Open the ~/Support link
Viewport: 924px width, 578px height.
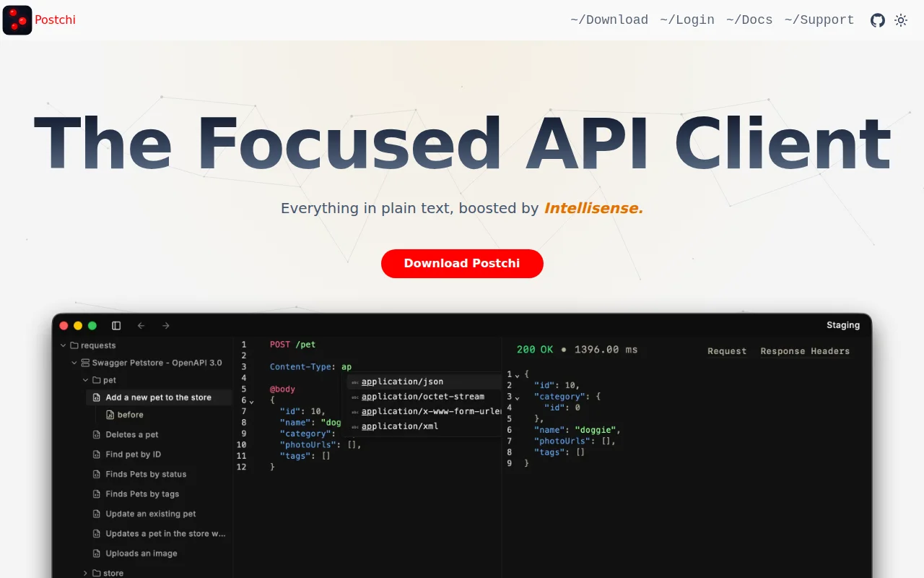pyautogui.click(x=819, y=20)
